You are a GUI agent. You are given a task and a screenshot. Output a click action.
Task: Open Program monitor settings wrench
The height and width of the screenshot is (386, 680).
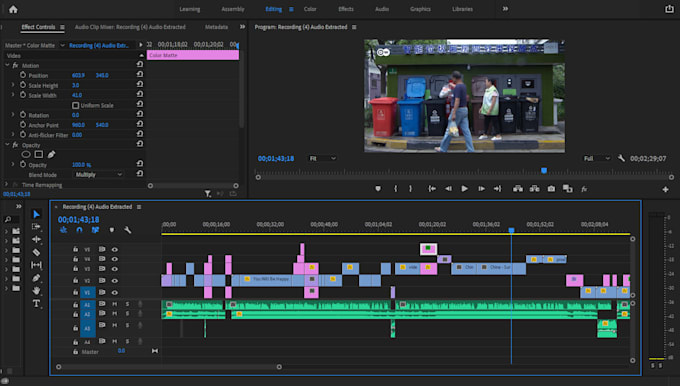pos(621,158)
